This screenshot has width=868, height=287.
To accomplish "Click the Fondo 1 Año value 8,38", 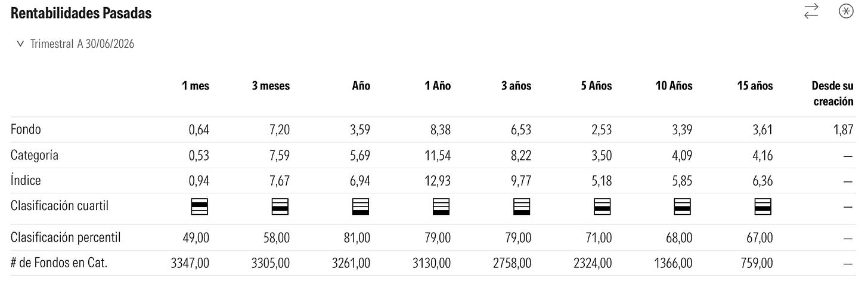I will click(x=441, y=129).
